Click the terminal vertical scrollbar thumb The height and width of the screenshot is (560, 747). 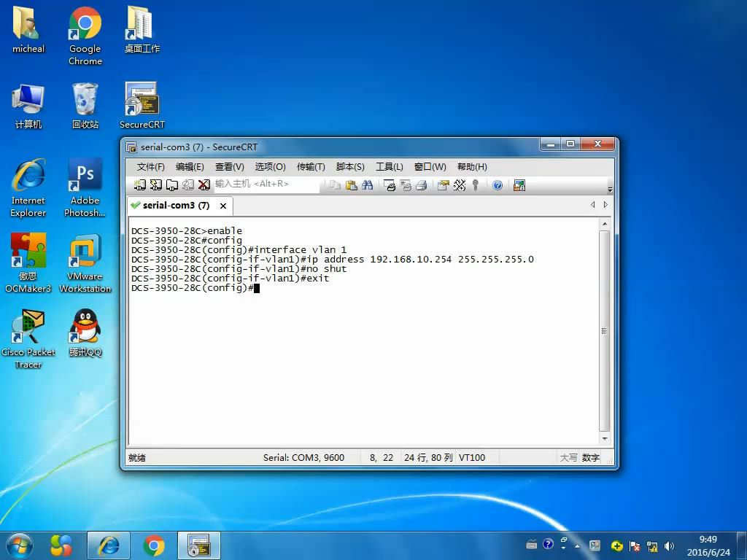(605, 331)
